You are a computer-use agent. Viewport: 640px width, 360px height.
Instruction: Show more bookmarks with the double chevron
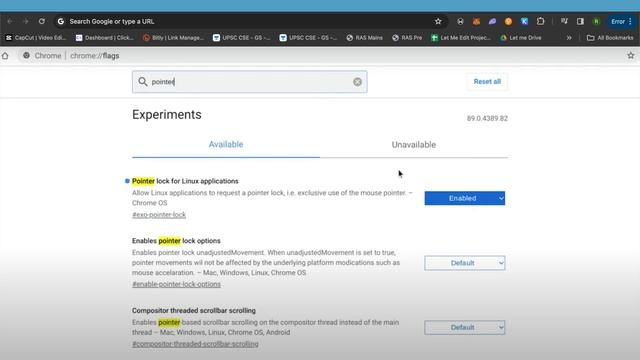[569, 38]
